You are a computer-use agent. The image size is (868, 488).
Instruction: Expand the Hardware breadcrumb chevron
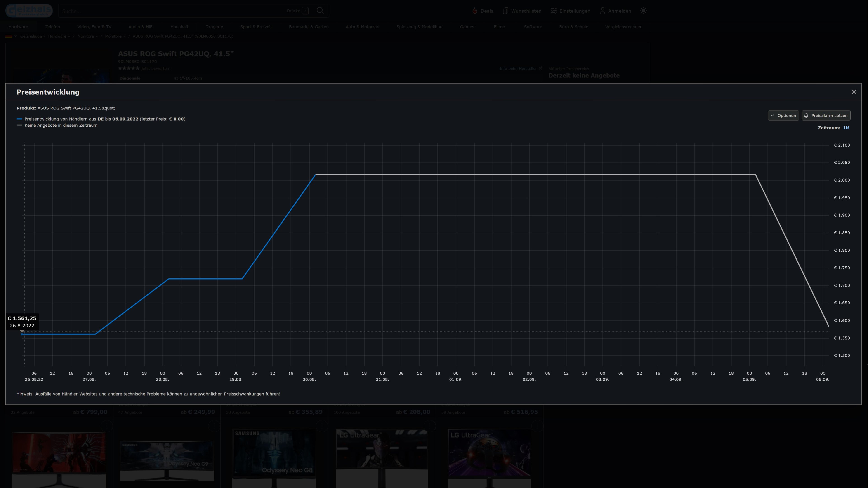tap(69, 36)
